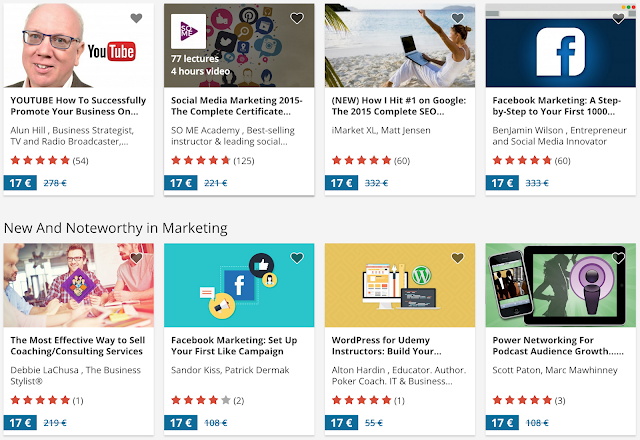Click the four-star rating with (2) reviews

tap(207, 400)
